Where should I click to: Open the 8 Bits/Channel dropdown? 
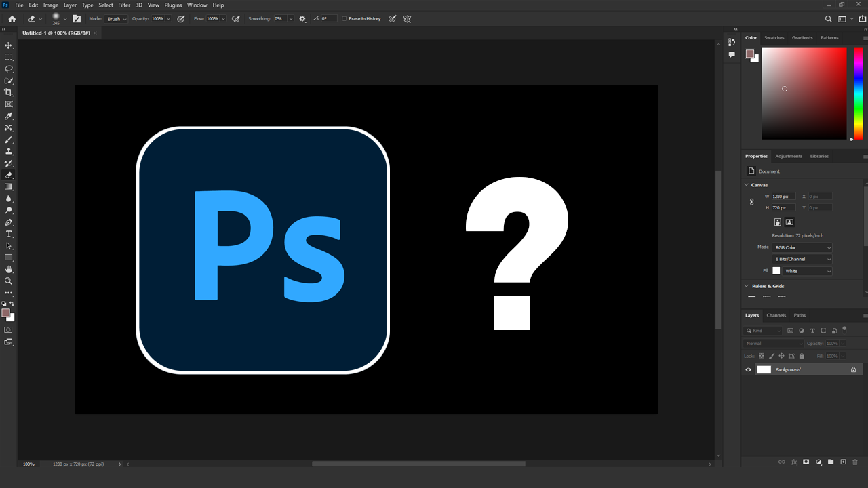tap(802, 259)
